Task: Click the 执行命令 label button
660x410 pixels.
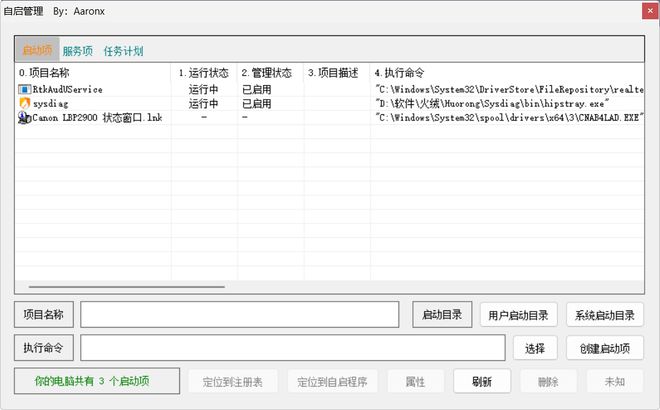Action: (x=44, y=348)
